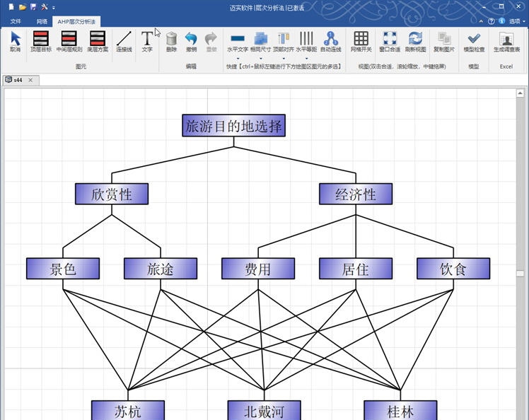Apply 水平等距 horizontal equal spacing

[x=306, y=41]
